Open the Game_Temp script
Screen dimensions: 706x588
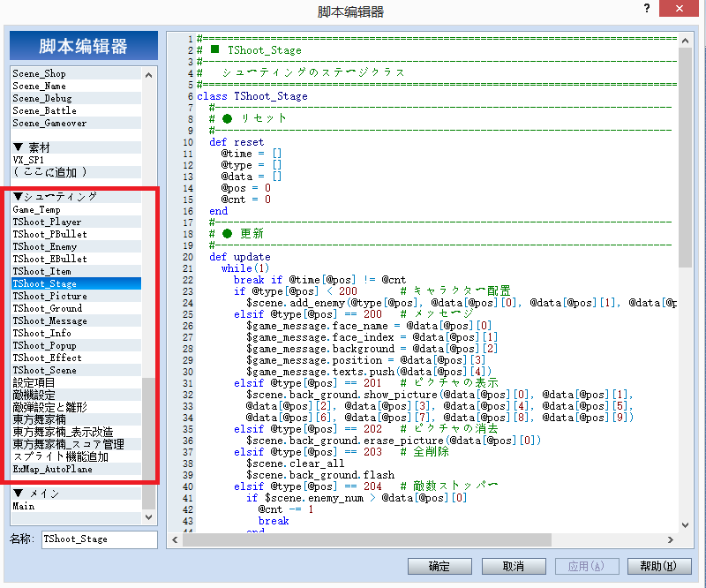click(76, 209)
